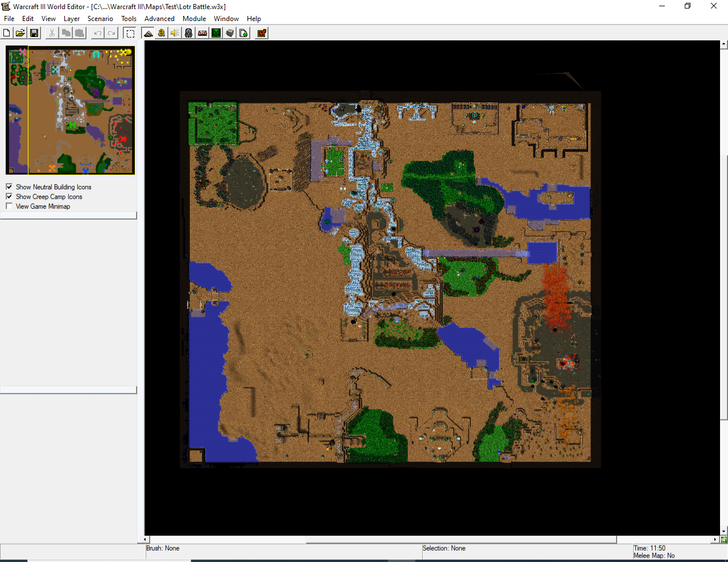Open the Tools menu

[x=129, y=19]
